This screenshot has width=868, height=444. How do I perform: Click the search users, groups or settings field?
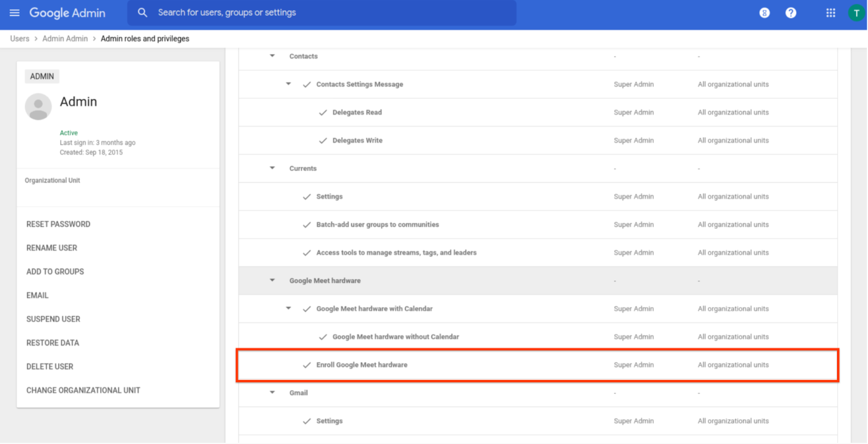[322, 12]
